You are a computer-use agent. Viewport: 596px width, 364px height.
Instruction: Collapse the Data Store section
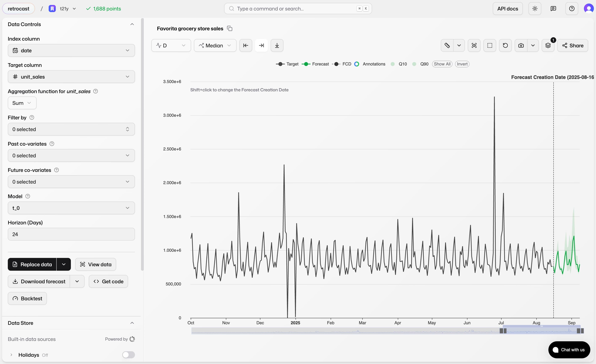(132, 323)
